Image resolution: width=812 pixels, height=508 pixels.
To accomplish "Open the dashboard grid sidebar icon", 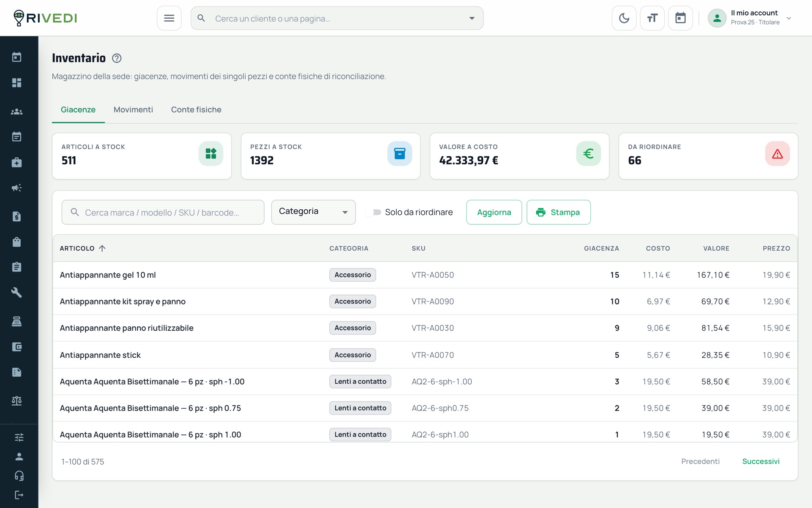I will (17, 82).
